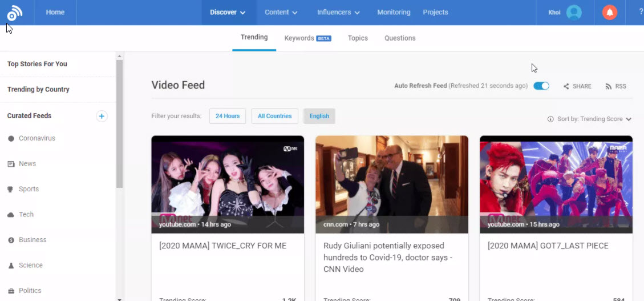Expand the Influencers dropdown menu

(x=338, y=13)
